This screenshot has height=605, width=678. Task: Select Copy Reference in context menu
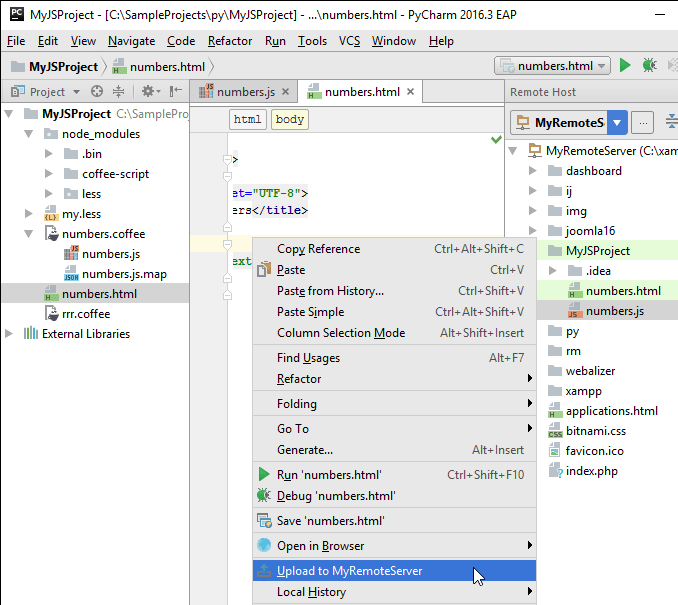pos(394,249)
